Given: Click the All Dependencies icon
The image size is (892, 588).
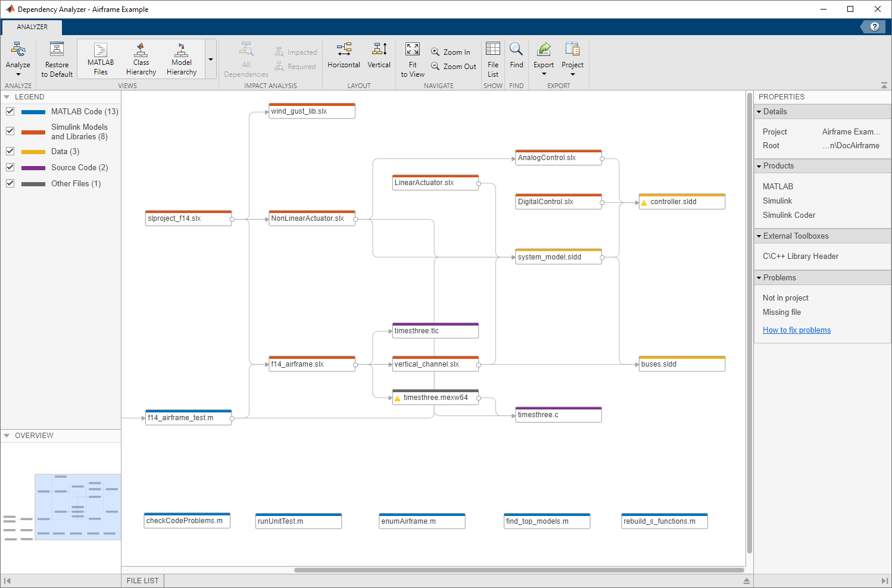Looking at the screenshot, I should tap(246, 49).
